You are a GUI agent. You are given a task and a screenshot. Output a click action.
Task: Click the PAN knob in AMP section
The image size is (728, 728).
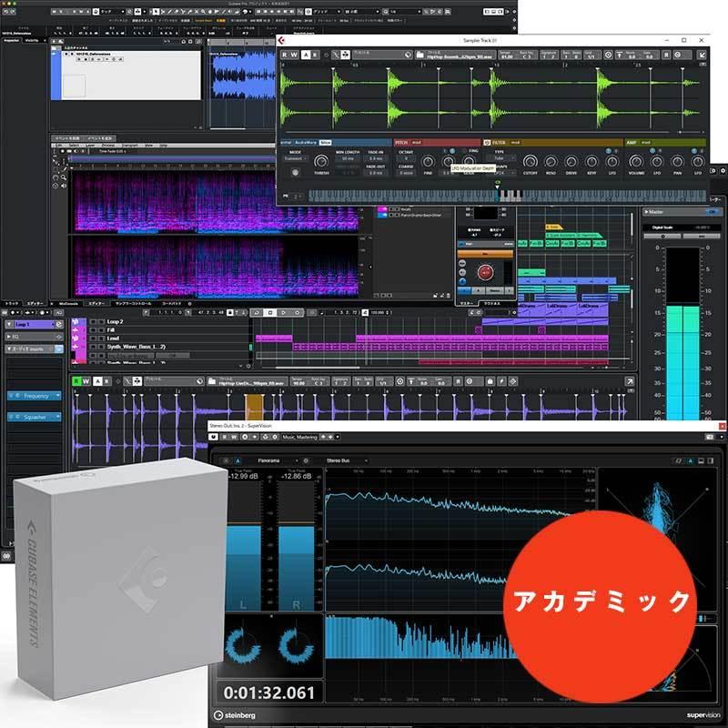[x=677, y=162]
